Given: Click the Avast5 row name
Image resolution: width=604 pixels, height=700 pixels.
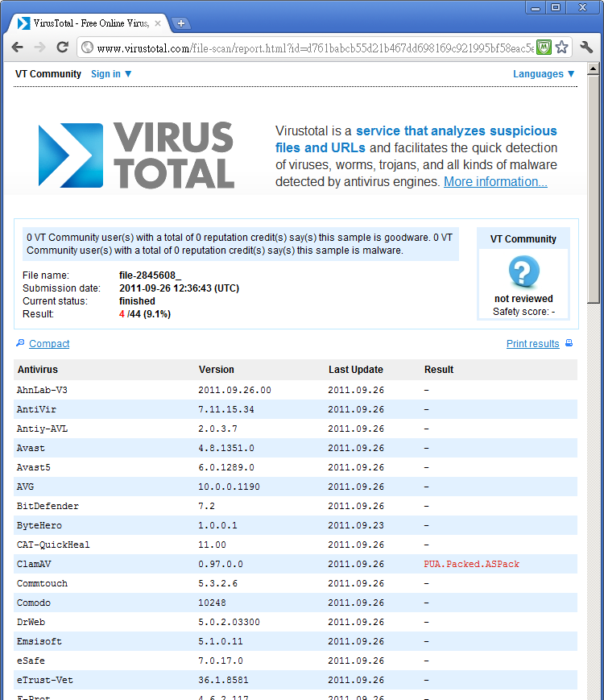Looking at the screenshot, I should click(x=34, y=467).
